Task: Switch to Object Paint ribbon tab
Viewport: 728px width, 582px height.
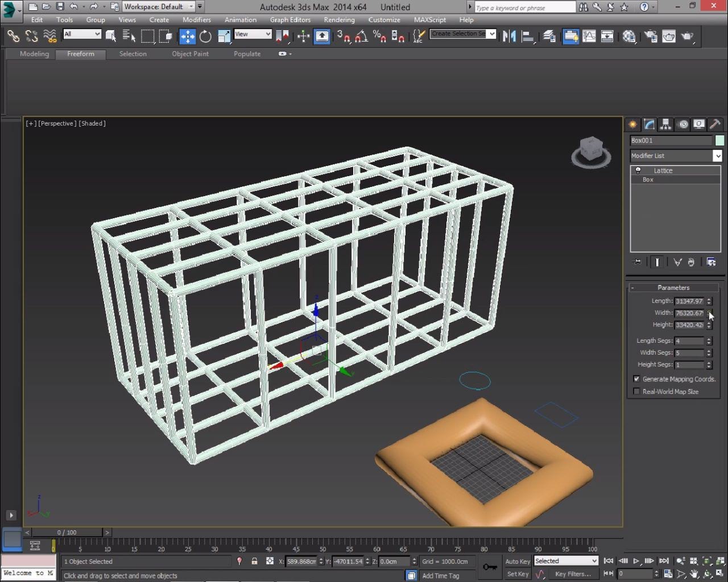Action: (191, 54)
